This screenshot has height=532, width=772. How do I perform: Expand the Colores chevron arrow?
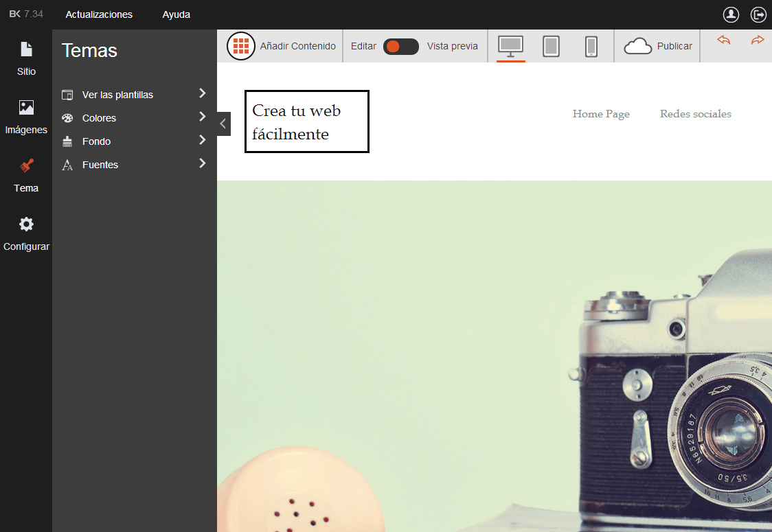point(203,117)
